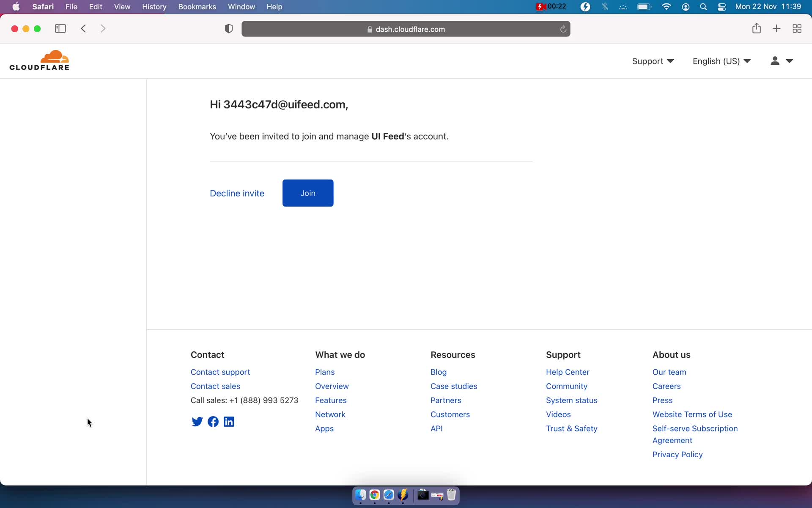Open the Bookmarks menu in Safari
The image size is (812, 508).
point(196,6)
